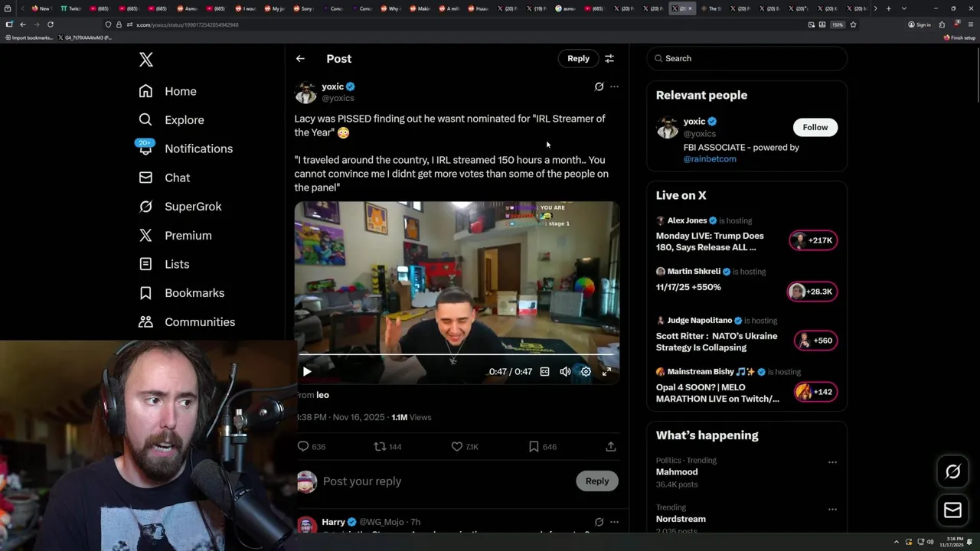Open video settings gear

click(x=586, y=372)
